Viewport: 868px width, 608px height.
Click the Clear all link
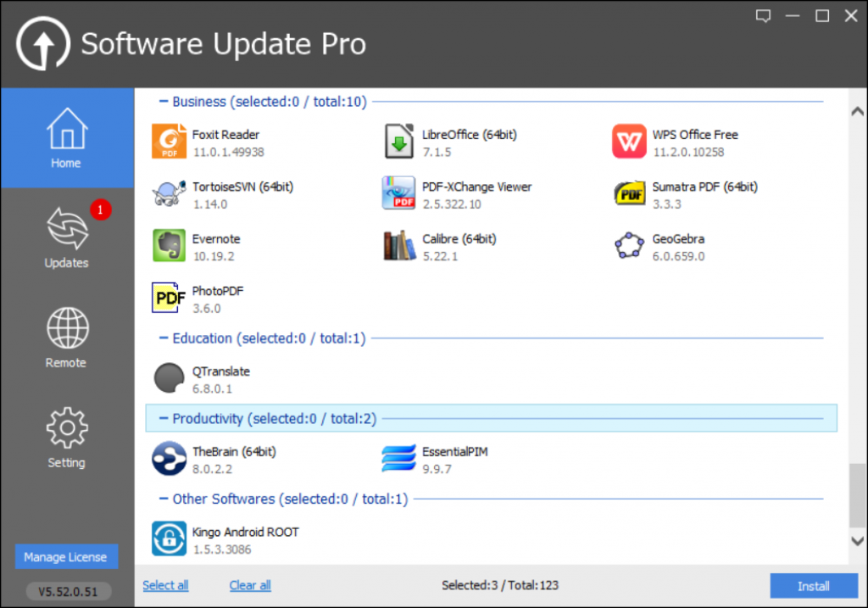[250, 585]
